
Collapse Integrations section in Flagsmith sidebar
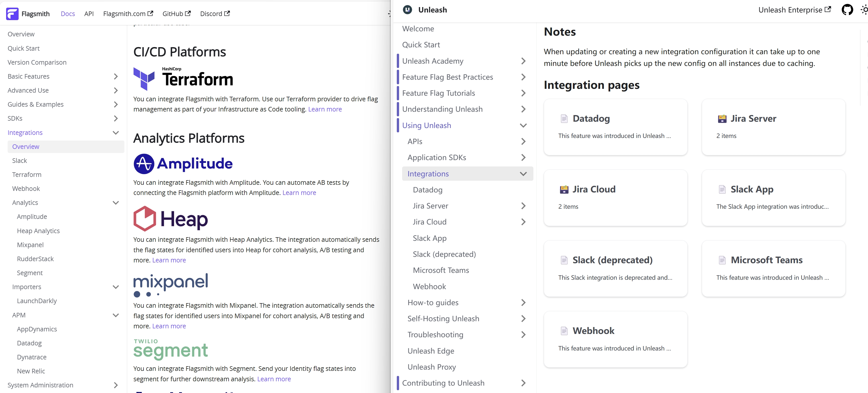pyautogui.click(x=116, y=133)
